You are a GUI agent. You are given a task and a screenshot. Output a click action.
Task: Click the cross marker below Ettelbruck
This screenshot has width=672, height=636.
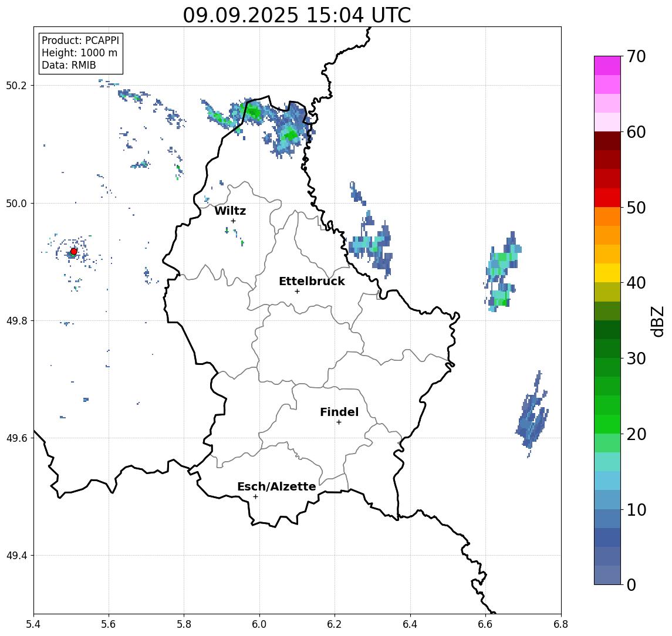click(x=297, y=292)
